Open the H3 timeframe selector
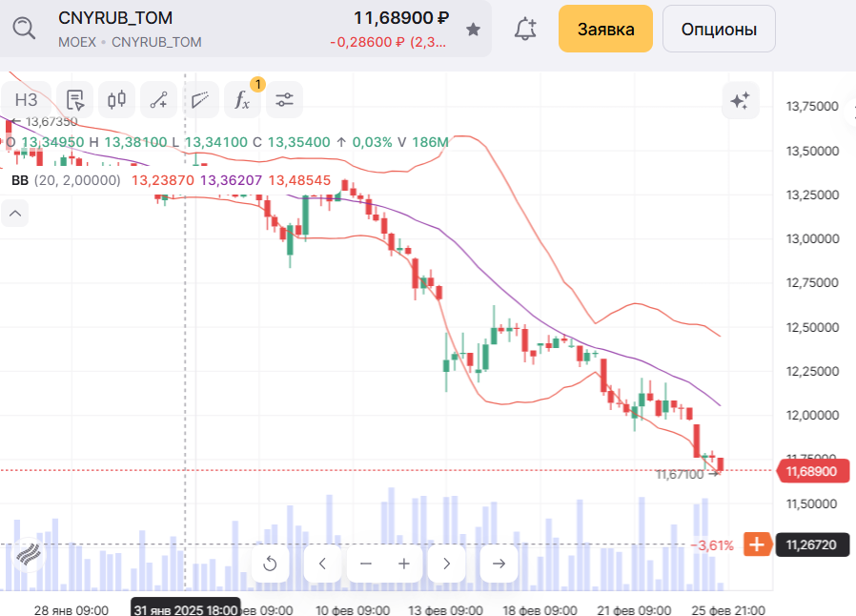 tap(27, 99)
